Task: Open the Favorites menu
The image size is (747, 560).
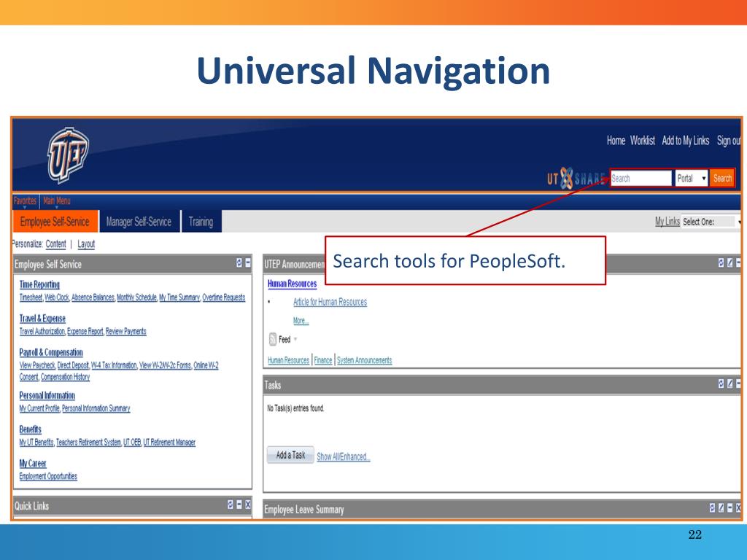Action: coord(25,201)
